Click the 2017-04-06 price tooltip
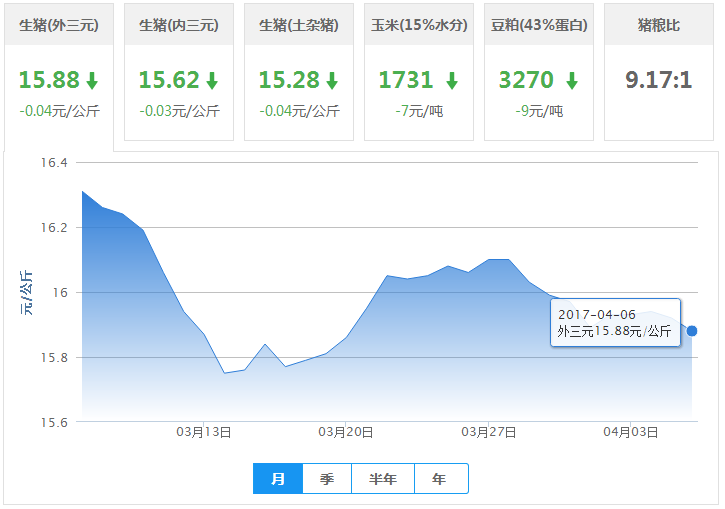This screenshot has width=725, height=509. pyautogui.click(x=615, y=323)
